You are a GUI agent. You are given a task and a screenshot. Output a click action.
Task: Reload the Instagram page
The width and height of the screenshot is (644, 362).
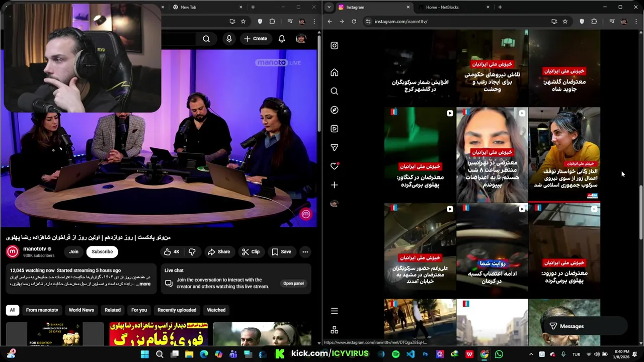tap(354, 22)
